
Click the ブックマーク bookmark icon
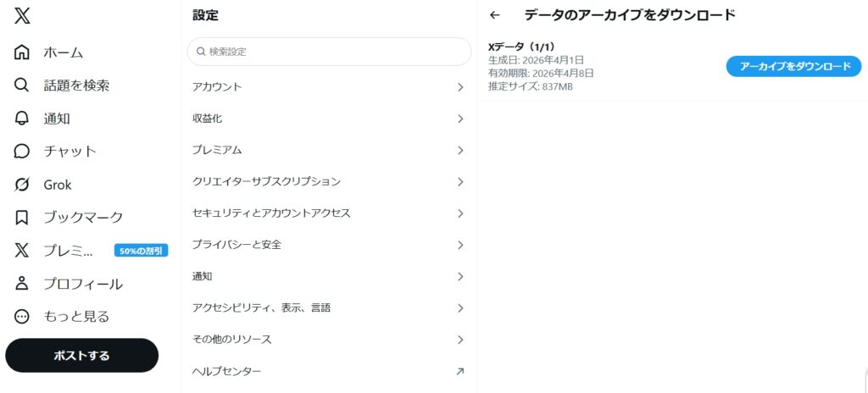coord(23,218)
